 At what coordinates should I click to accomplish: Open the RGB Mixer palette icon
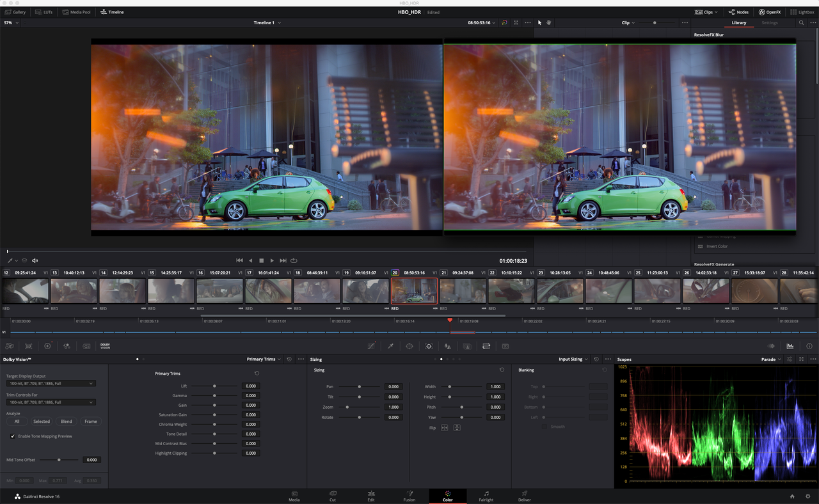point(67,346)
